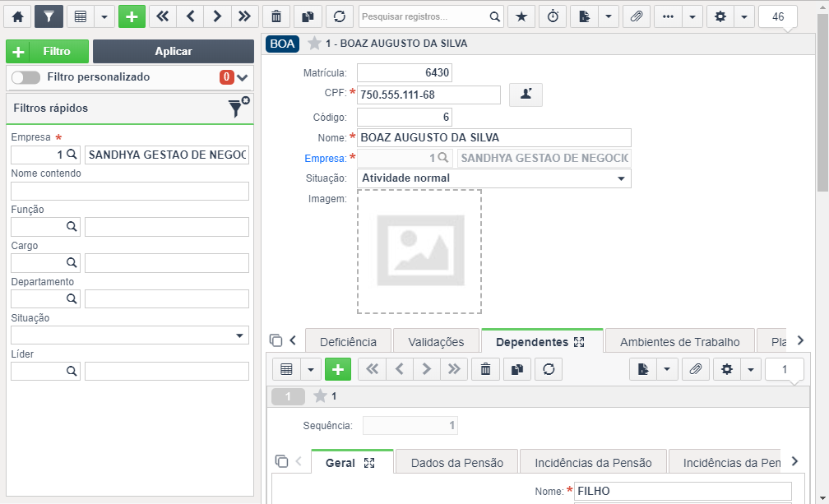Apply filters with the Aplicar button
The height and width of the screenshot is (504, 829).
[x=174, y=51]
